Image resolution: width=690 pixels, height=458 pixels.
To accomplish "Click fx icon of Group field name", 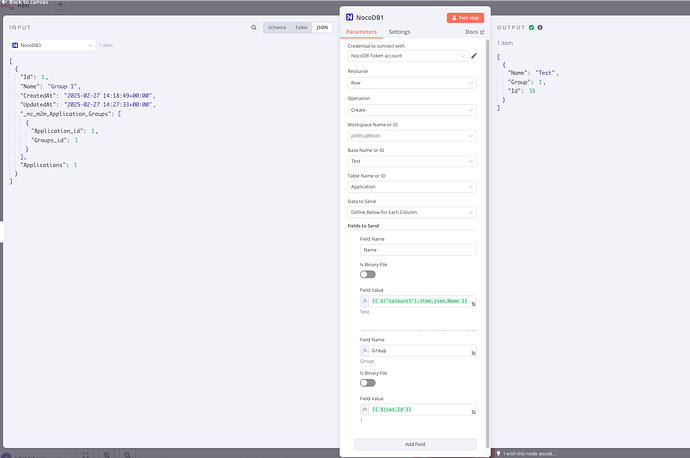I will click(365, 351).
